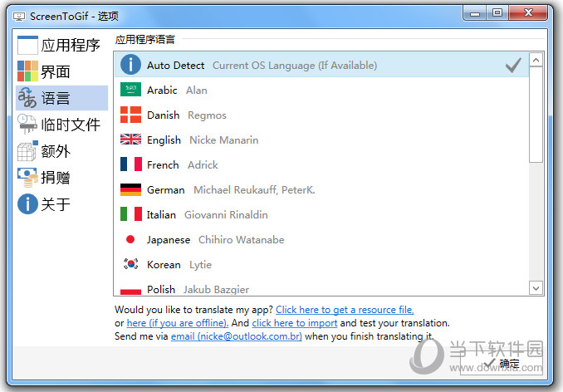The height and width of the screenshot is (392, 563).
Task: Open the 额外 extras section
Action: [x=61, y=151]
